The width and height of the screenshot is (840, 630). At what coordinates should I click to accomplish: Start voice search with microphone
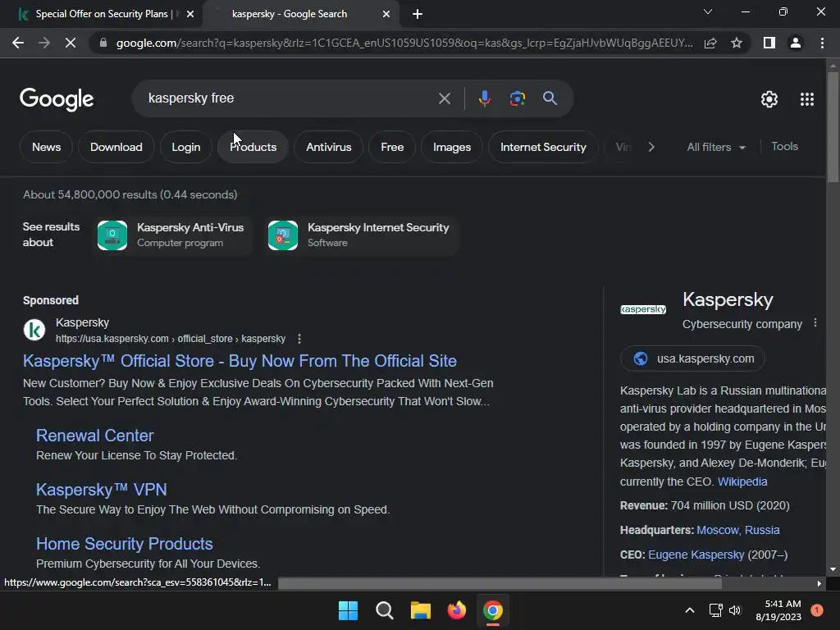click(x=484, y=98)
